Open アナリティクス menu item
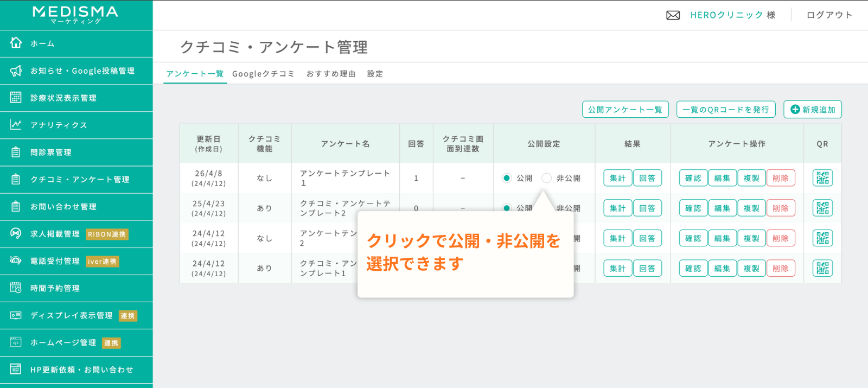 click(76, 125)
